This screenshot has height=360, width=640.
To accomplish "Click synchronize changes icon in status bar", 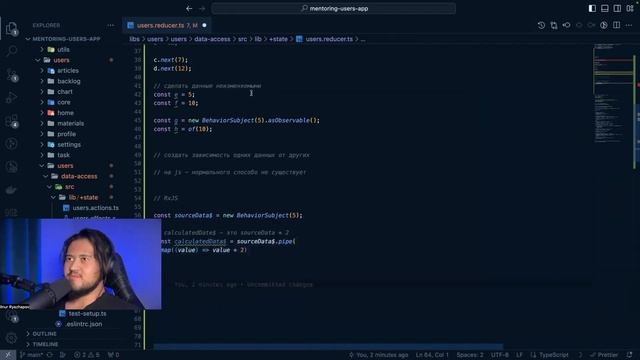I will click(x=50, y=355).
